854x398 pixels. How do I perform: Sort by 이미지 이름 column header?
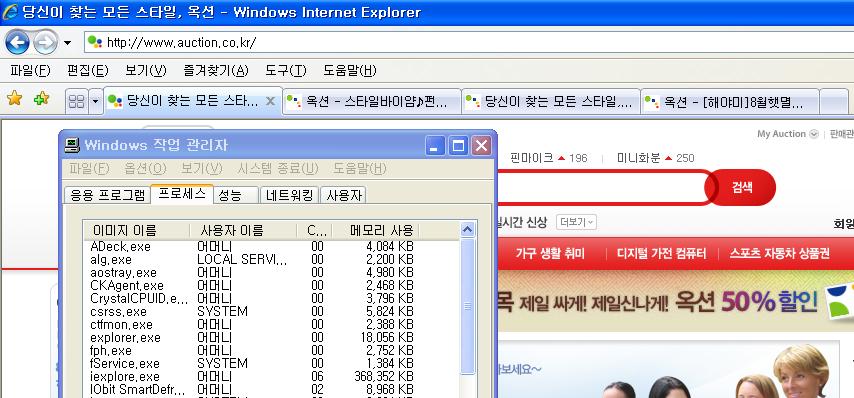pyautogui.click(x=136, y=230)
